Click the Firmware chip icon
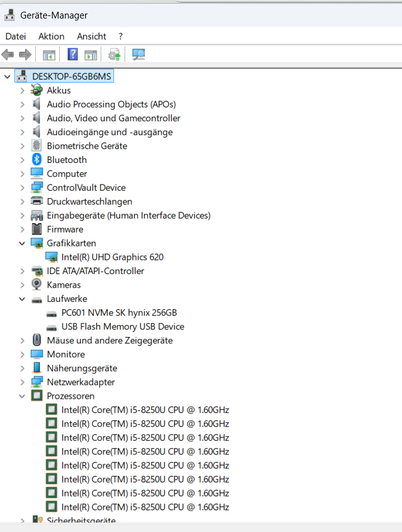 [36, 229]
